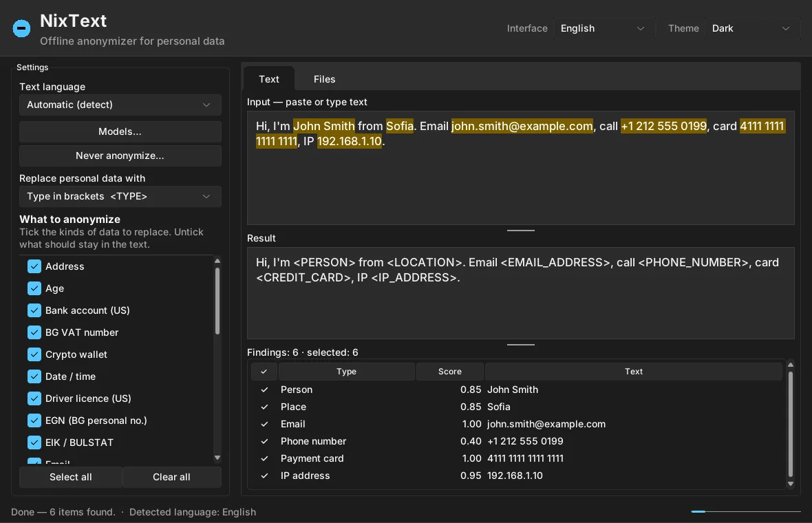Open the Text language Automatic (detect) dropdown
Viewport: 812px width, 523px height.
120,105
